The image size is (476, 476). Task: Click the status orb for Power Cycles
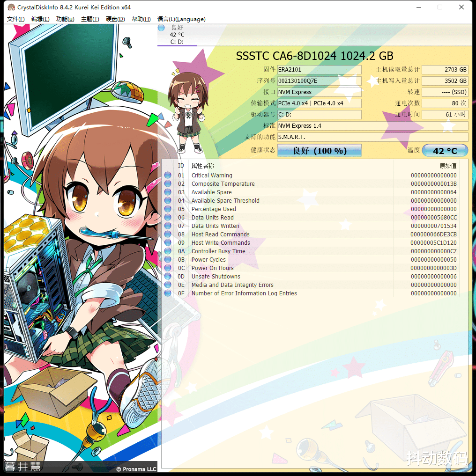pos(168,260)
